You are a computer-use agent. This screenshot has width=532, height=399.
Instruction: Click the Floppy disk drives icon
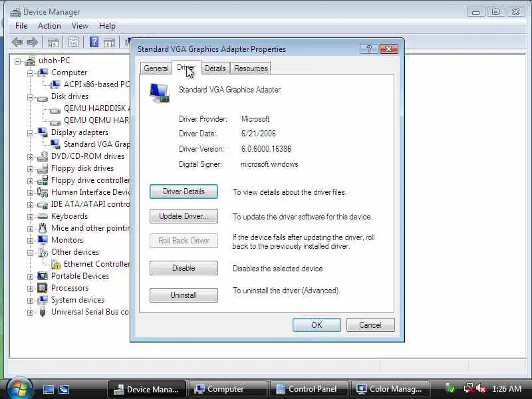pyautogui.click(x=43, y=168)
